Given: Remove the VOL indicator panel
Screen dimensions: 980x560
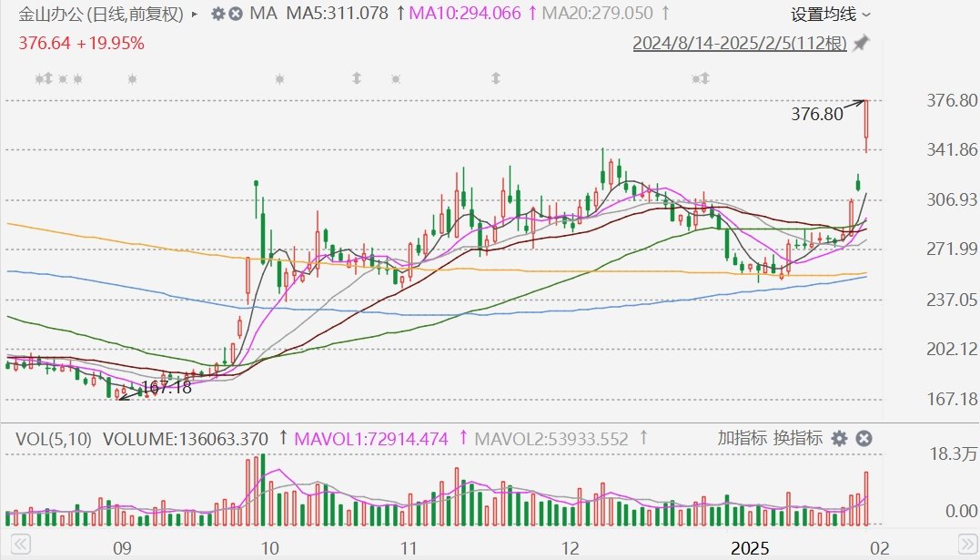Looking at the screenshot, I should (864, 439).
